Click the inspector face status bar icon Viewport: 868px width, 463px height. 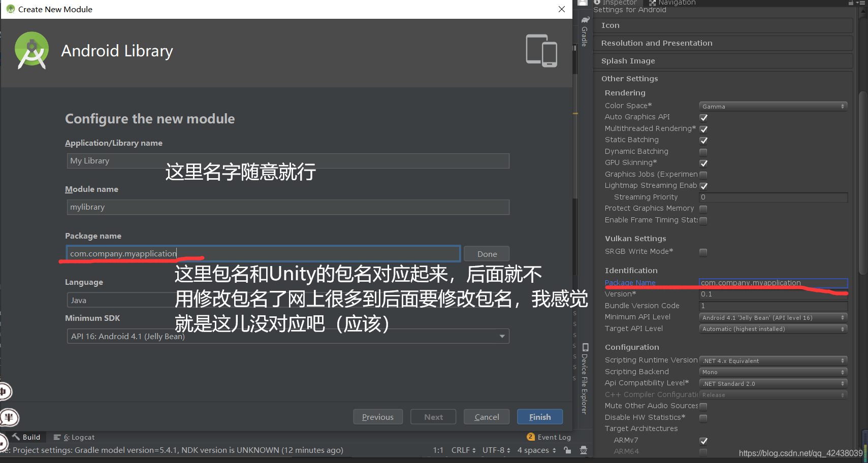[x=584, y=450]
